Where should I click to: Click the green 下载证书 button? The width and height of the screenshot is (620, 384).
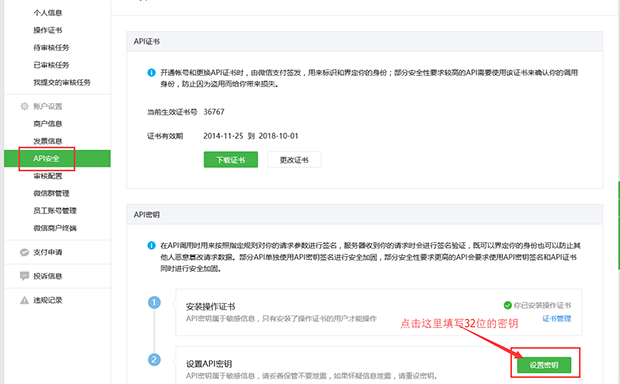click(231, 160)
